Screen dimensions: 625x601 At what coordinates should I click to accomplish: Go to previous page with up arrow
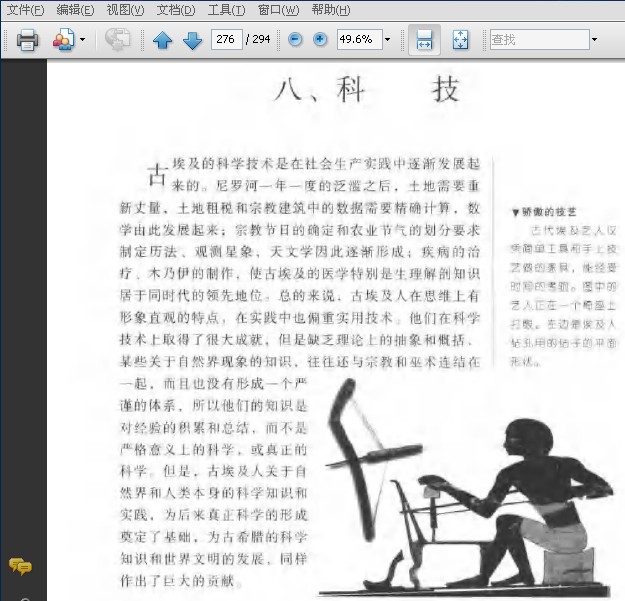(x=162, y=40)
